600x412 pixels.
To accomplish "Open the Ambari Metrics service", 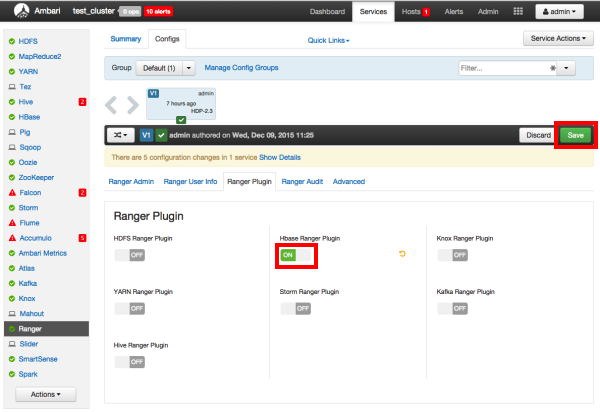I will tap(43, 253).
